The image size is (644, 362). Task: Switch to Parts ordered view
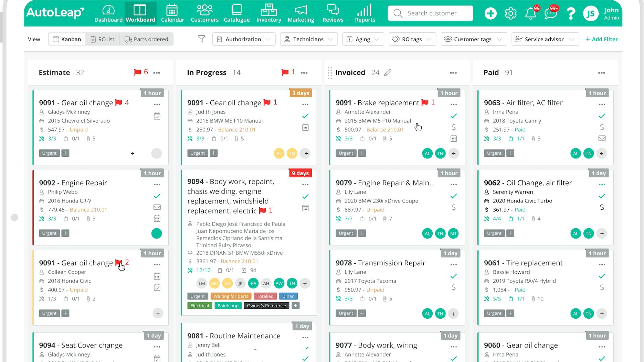coord(146,39)
